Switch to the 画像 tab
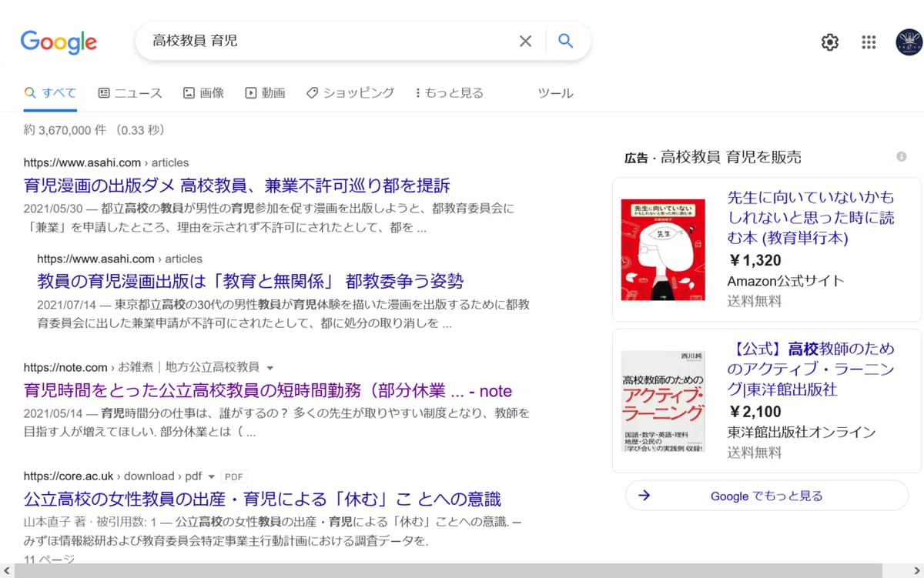 point(203,93)
